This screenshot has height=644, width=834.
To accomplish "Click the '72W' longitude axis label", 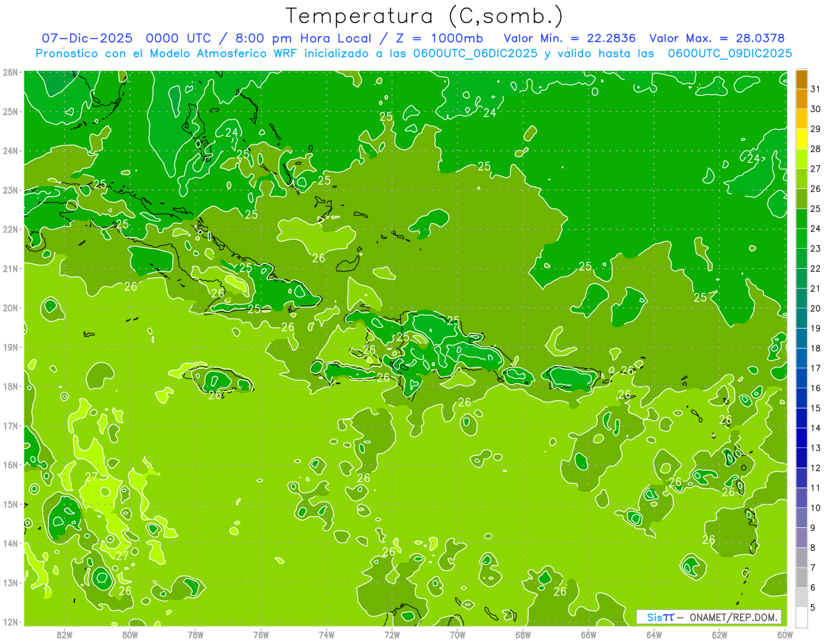I will click(x=392, y=634).
